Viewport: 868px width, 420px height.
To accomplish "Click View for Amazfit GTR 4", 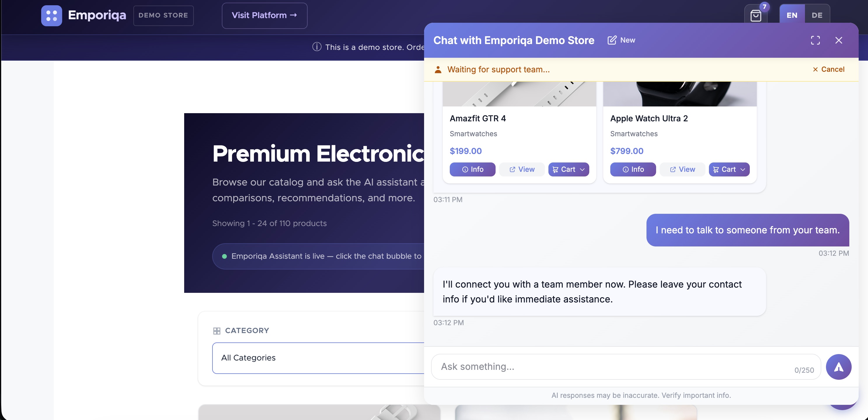I will [522, 169].
